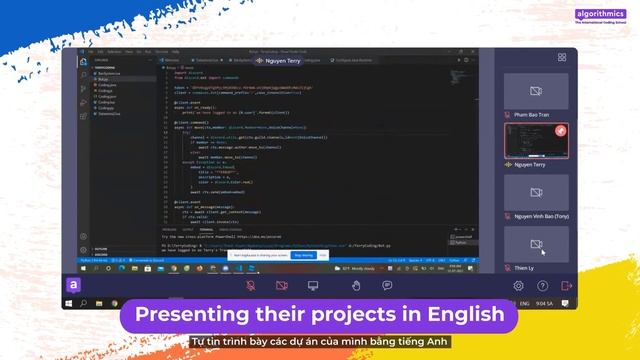This screenshot has width=640, height=360.
Task: Click the search magnifier on the outer taskbar
Action: tap(83, 303)
